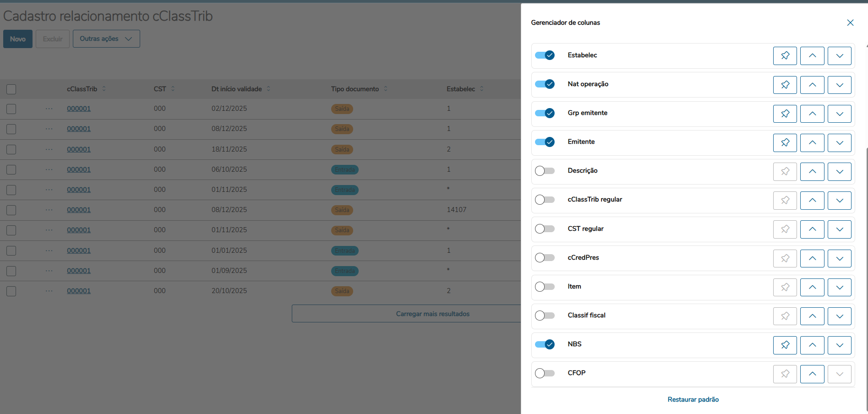Close the Gerenciador de colunas panel
The image size is (868, 414).
(850, 22)
